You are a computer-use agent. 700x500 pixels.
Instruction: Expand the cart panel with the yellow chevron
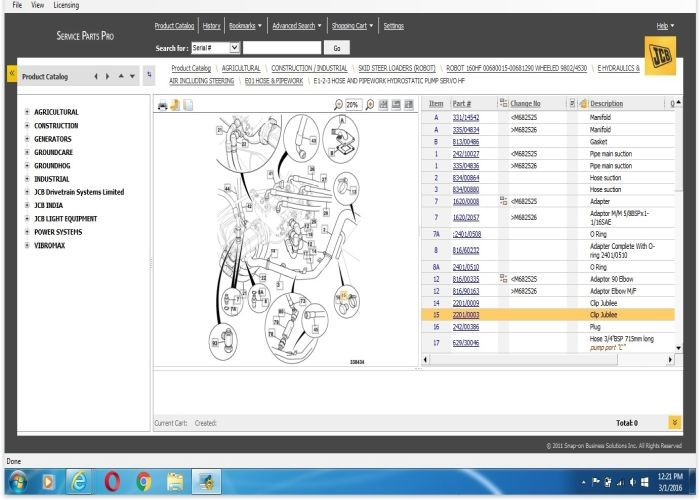click(675, 423)
